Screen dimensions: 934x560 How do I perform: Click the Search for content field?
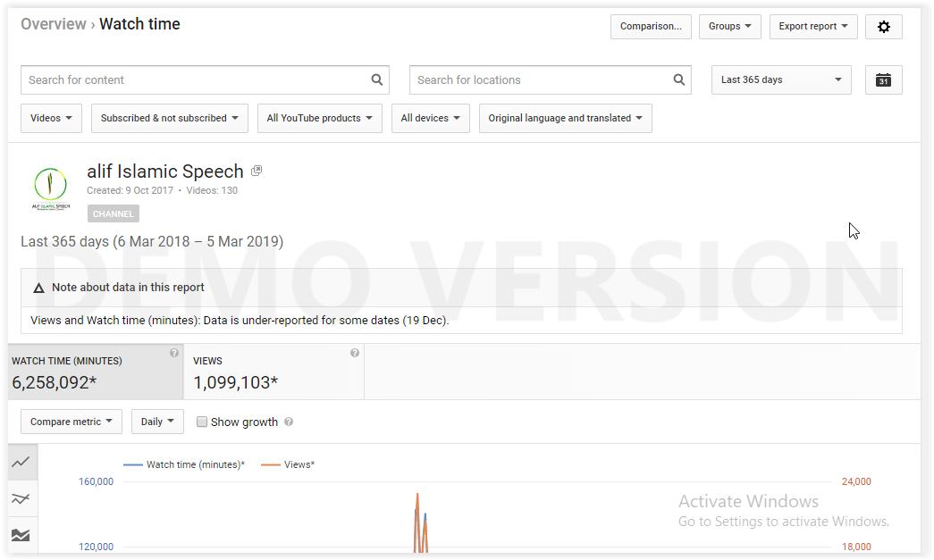click(205, 80)
